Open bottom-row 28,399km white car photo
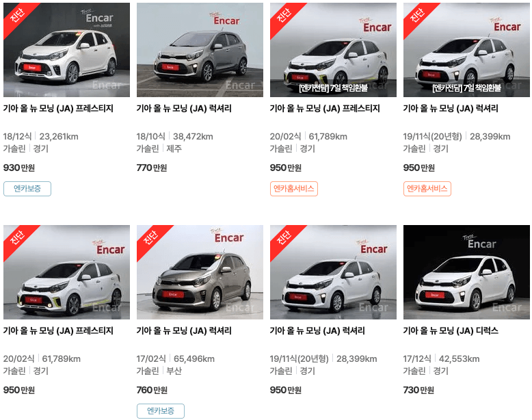Viewport: 532px width, 420px height. [333, 272]
